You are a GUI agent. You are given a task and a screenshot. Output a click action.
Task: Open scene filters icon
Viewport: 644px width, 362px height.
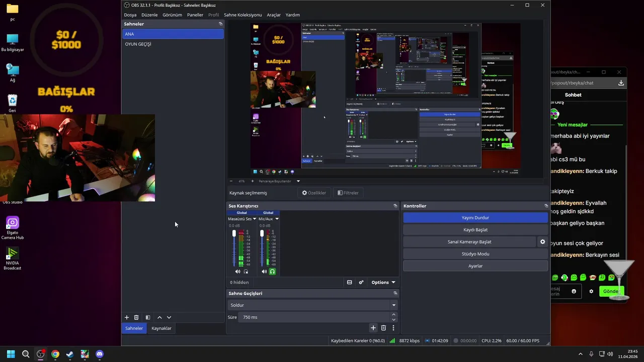(x=148, y=317)
